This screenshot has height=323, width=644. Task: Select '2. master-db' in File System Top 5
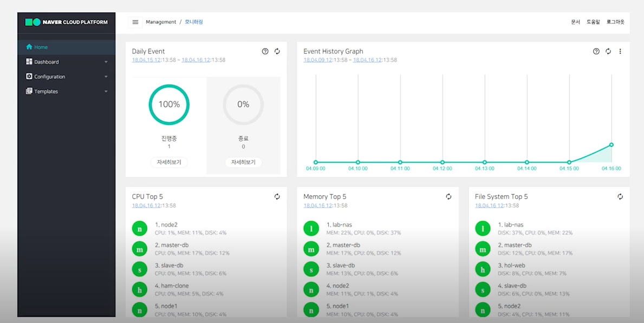click(x=515, y=245)
